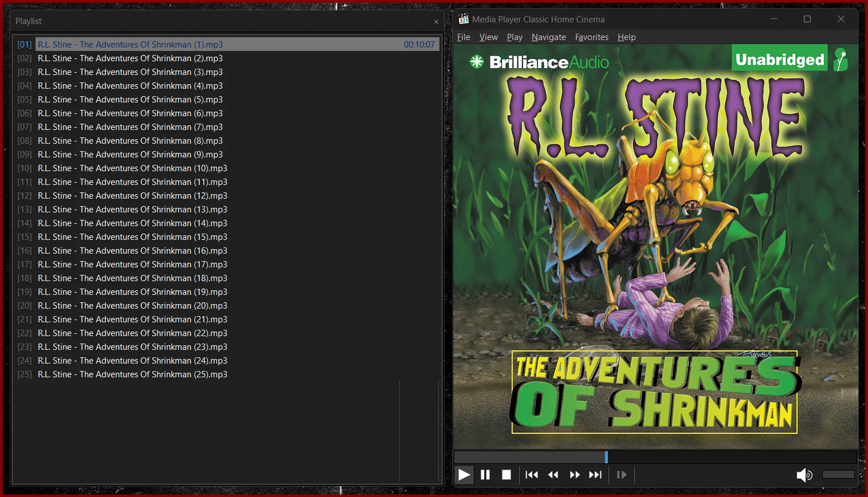Click the volume slider

click(x=838, y=475)
